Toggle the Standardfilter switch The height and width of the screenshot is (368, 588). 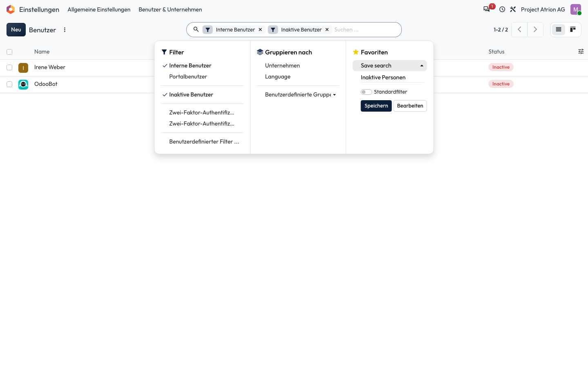click(366, 92)
